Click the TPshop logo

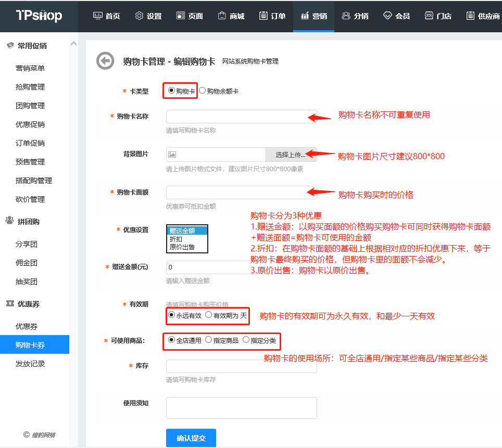pyautogui.click(x=39, y=16)
